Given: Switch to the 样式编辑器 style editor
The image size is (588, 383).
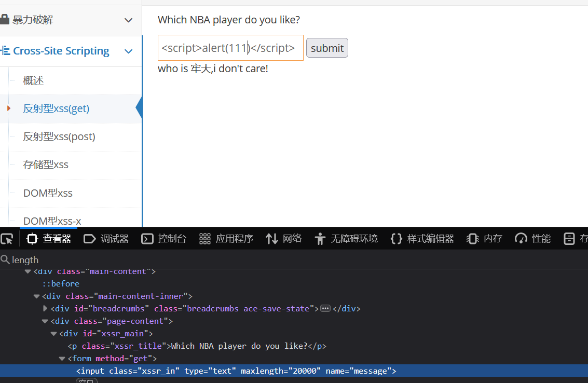Looking at the screenshot, I should point(422,239).
